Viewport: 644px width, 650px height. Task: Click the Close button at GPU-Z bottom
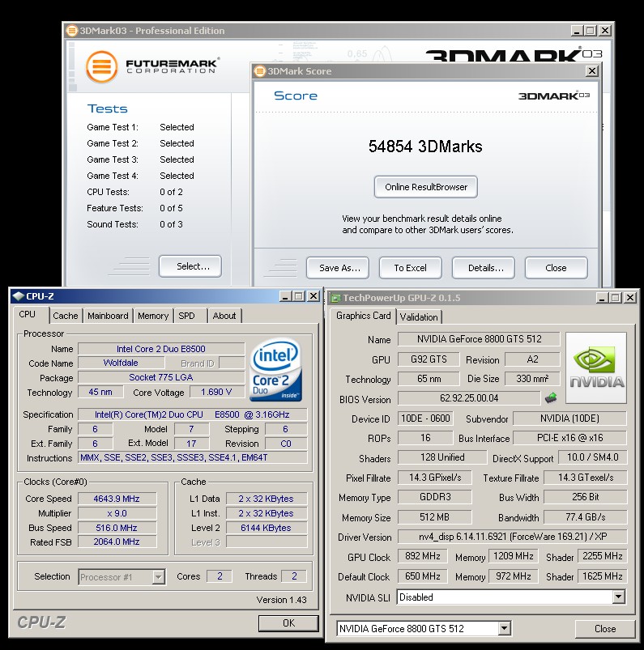pyautogui.click(x=604, y=628)
